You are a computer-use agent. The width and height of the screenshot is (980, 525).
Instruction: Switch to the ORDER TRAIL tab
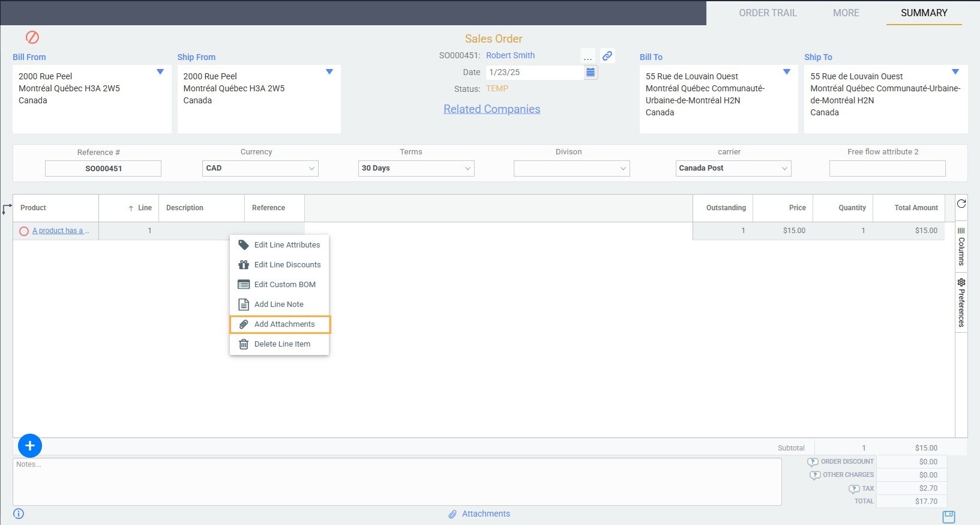pyautogui.click(x=768, y=13)
